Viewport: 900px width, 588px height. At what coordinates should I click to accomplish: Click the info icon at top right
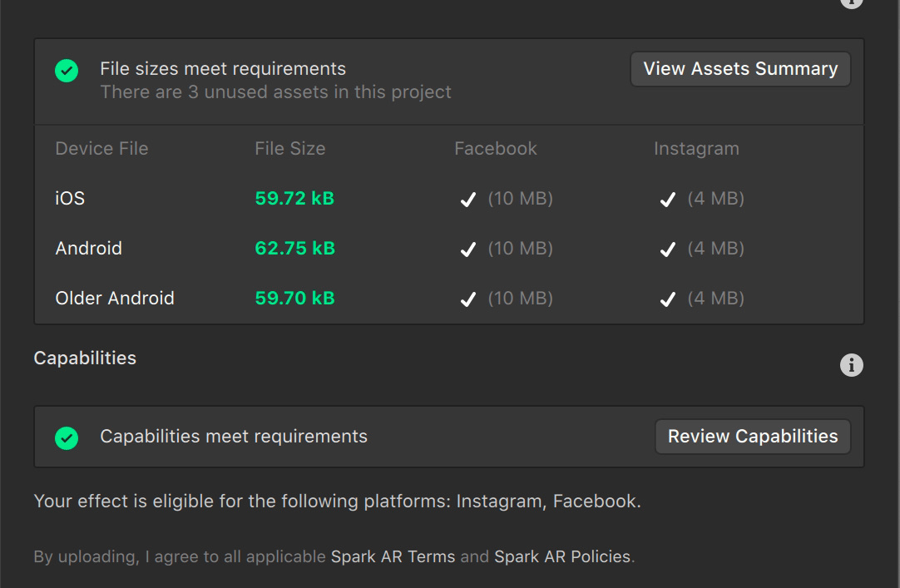click(851, 2)
